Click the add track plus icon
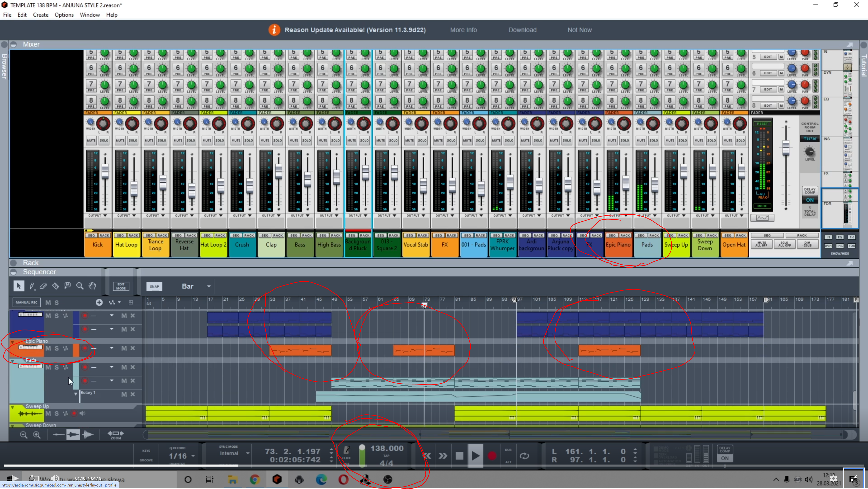Image resolution: width=868 pixels, height=489 pixels. click(99, 302)
